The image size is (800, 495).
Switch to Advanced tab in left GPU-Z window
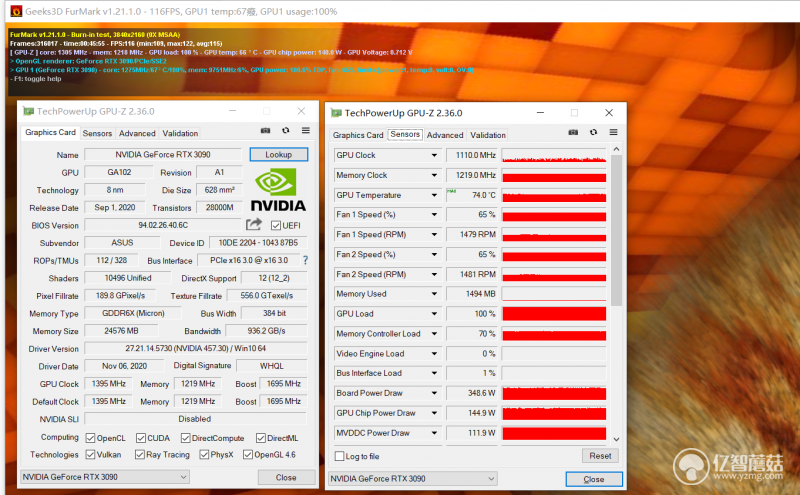[137, 133]
